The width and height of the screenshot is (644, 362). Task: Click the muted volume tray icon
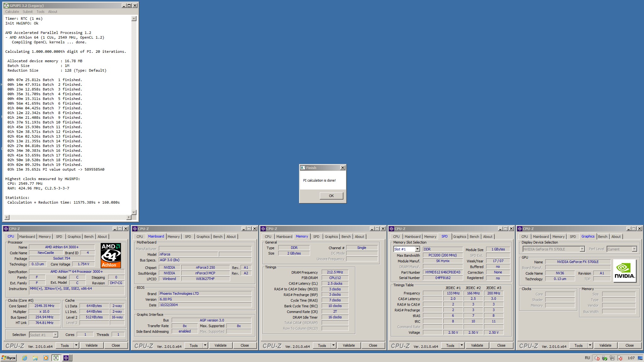click(x=597, y=358)
